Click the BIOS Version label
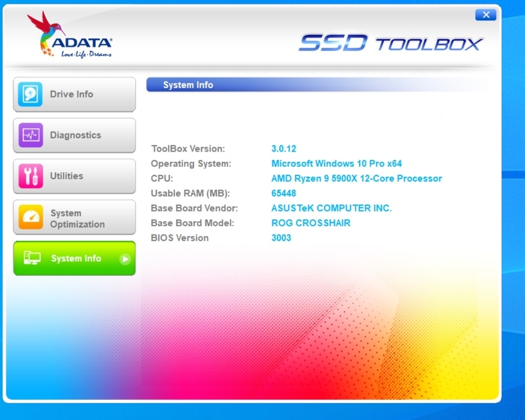525x420 pixels. point(180,238)
